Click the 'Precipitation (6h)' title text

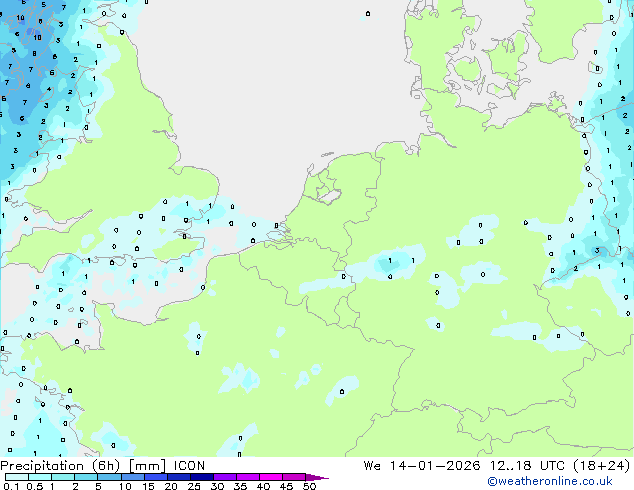click(61, 466)
